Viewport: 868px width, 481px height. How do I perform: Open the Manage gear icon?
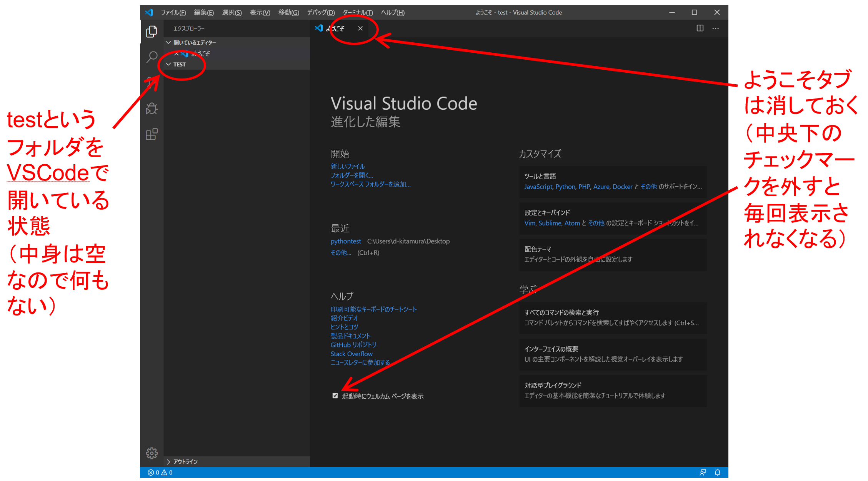click(x=152, y=453)
